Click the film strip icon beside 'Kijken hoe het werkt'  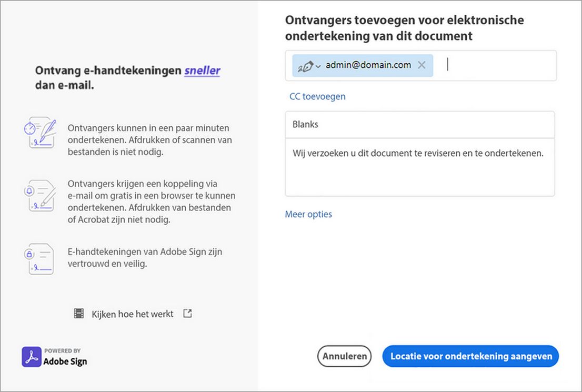(79, 313)
